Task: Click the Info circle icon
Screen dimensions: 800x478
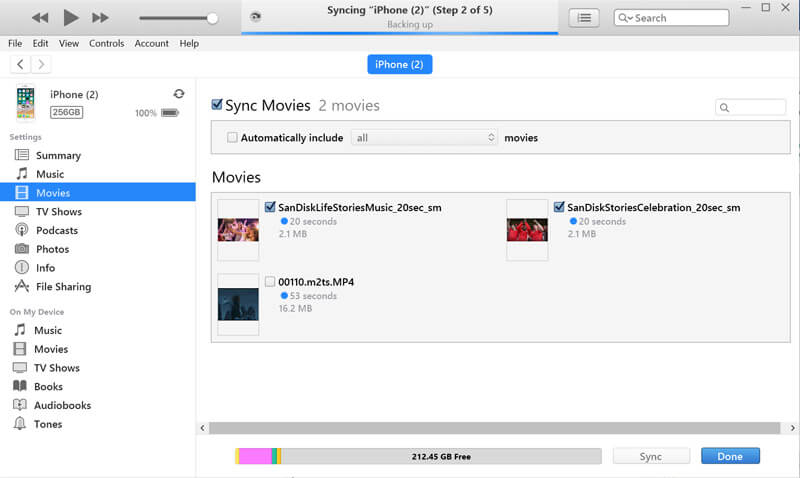Action: click(x=21, y=267)
